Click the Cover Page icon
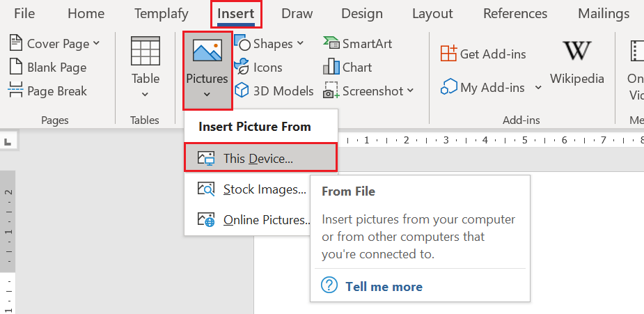The width and height of the screenshot is (644, 314). (17, 44)
